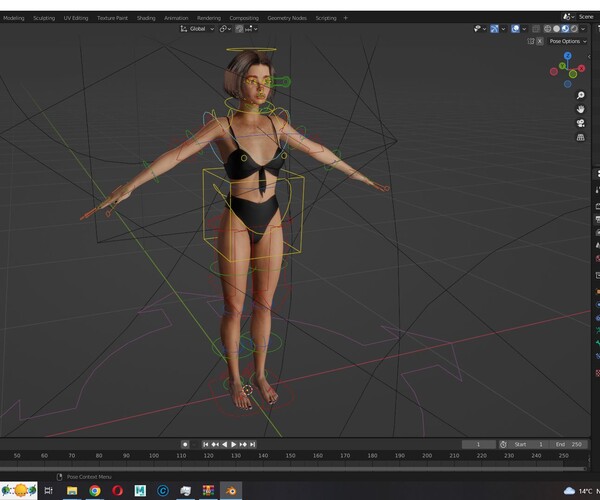Click the scene selector icon
600x500 pixels.
568,17
